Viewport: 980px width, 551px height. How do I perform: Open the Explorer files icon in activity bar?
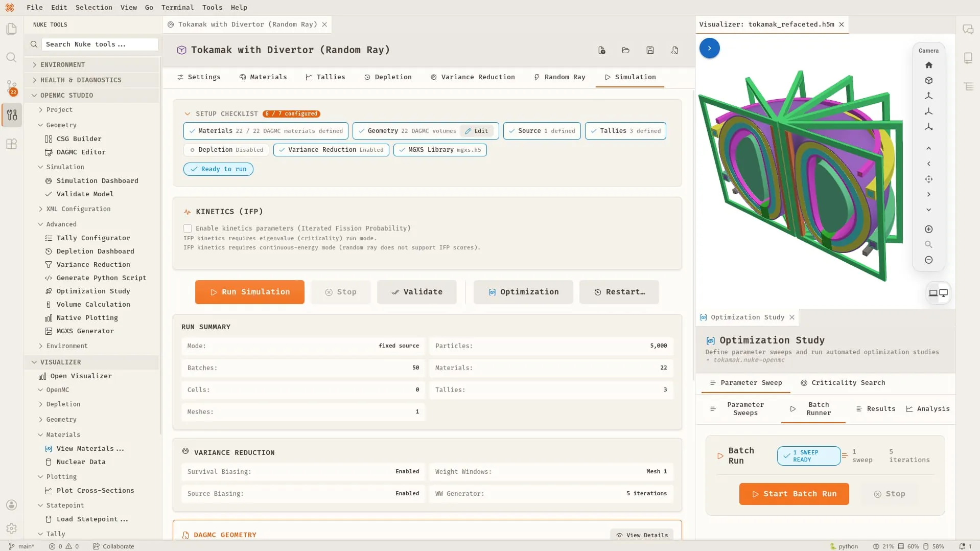(x=11, y=29)
